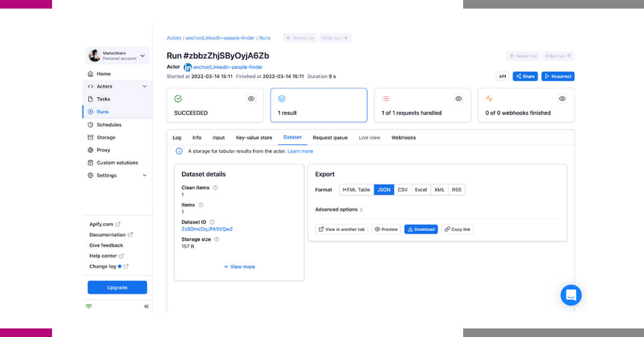The height and width of the screenshot is (337, 644).
Task: Toggle eye icon on webhooks finished card
Action: 562,99
